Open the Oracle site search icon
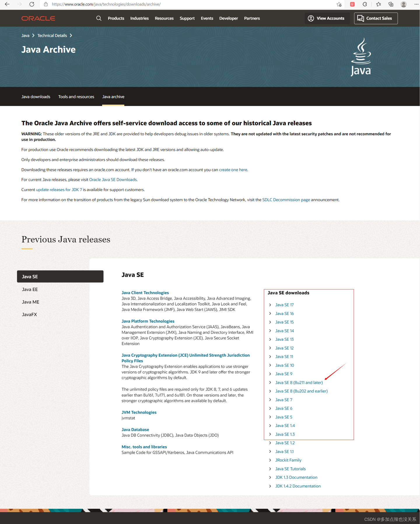Image resolution: width=420 pixels, height=524 pixels. click(x=99, y=18)
